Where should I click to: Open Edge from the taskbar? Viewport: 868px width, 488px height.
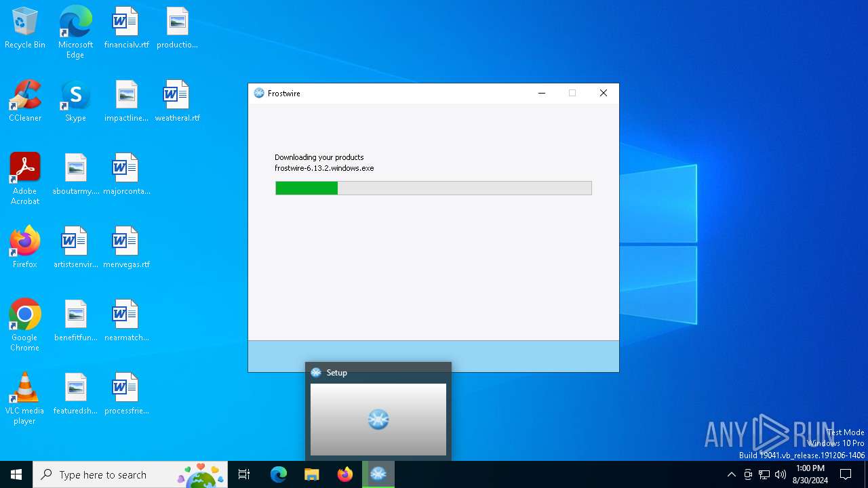pyautogui.click(x=279, y=474)
